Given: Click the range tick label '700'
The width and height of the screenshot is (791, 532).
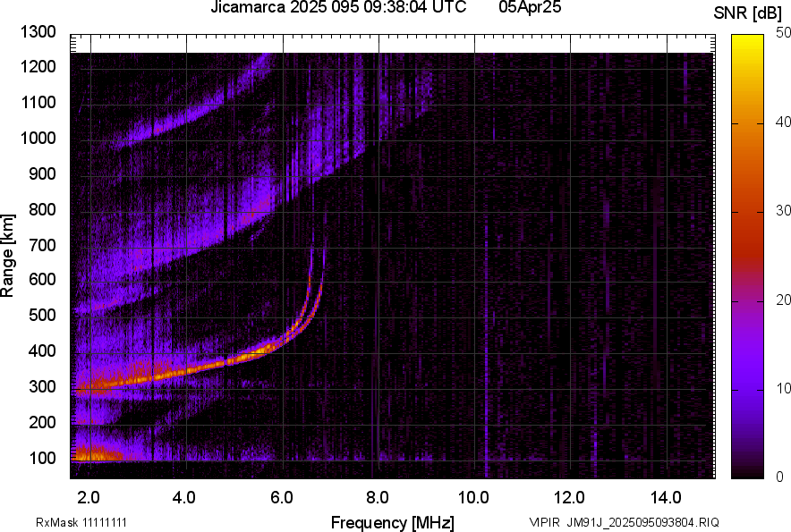Looking at the screenshot, I should (42, 245).
